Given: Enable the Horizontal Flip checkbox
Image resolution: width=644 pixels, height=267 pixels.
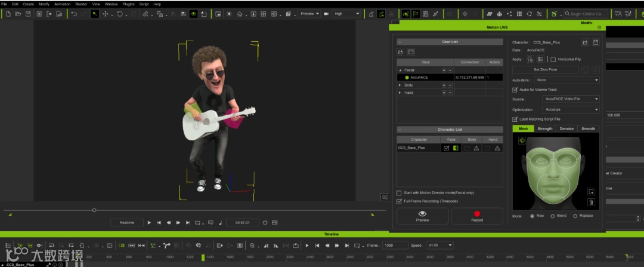Looking at the screenshot, I should (x=553, y=60).
